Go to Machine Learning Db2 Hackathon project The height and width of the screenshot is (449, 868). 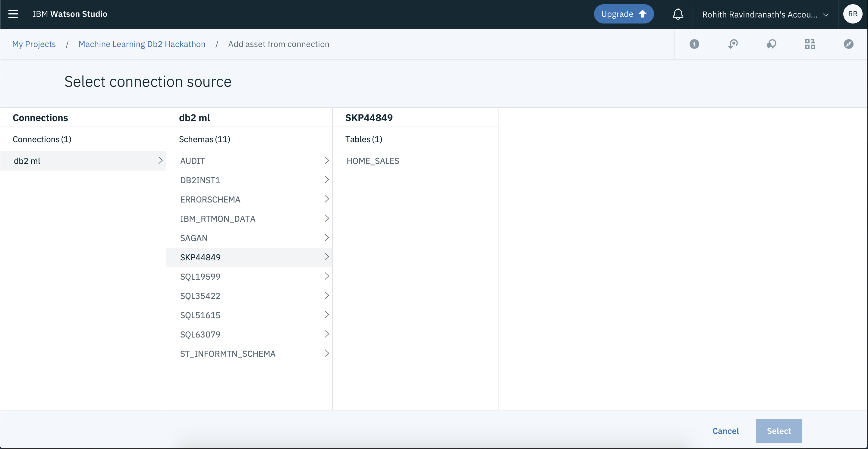(x=142, y=44)
